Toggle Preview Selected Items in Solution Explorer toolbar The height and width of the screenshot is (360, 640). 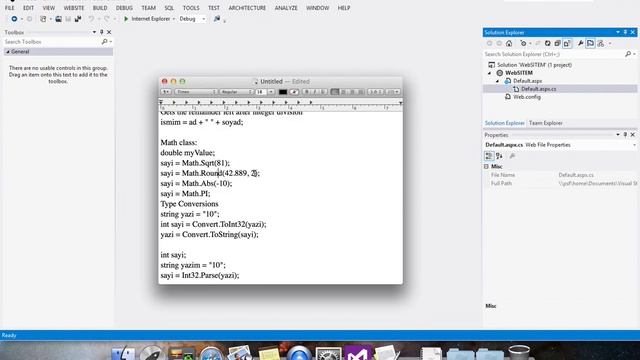point(591,43)
